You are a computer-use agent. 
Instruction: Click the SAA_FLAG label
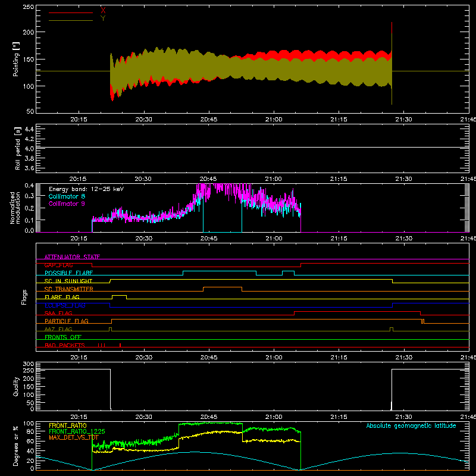coord(58,313)
